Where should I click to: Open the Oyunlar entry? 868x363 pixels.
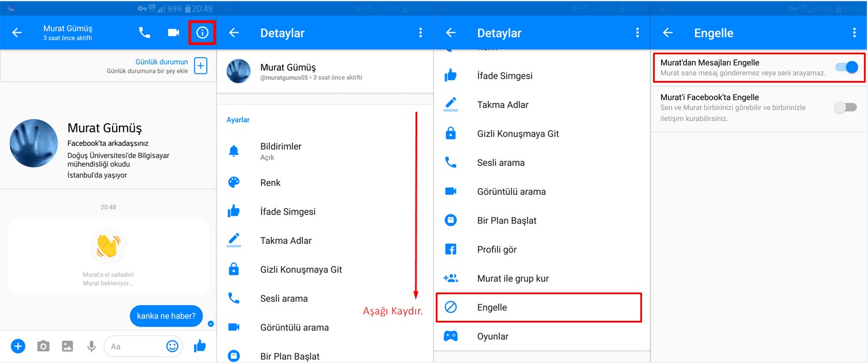point(492,336)
